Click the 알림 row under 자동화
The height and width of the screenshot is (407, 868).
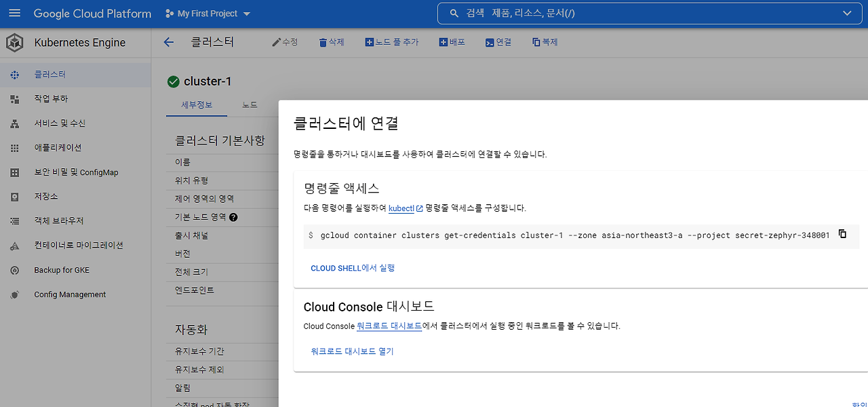click(x=222, y=388)
